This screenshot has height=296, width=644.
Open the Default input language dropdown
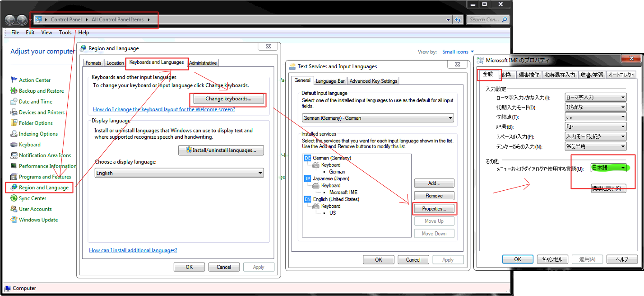point(378,118)
